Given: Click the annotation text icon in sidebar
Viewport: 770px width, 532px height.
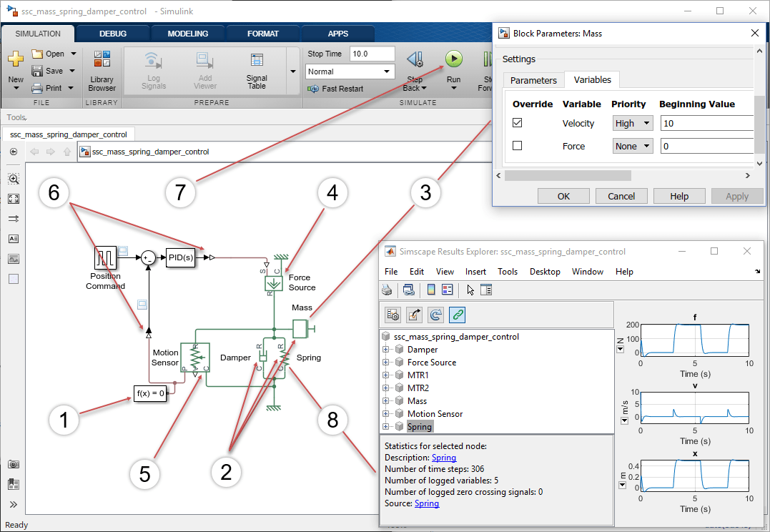Looking at the screenshot, I should 14,239.
